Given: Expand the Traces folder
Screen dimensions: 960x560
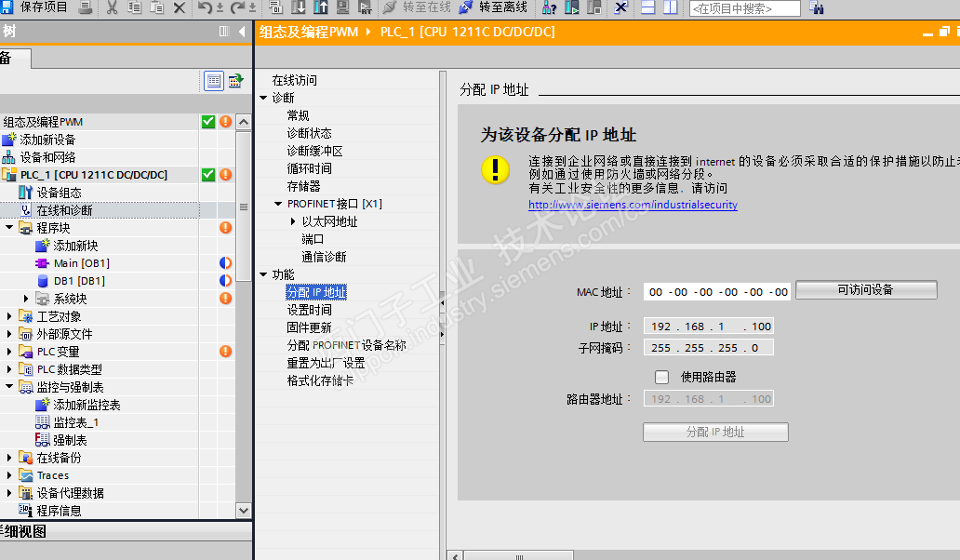Looking at the screenshot, I should click(9, 475).
